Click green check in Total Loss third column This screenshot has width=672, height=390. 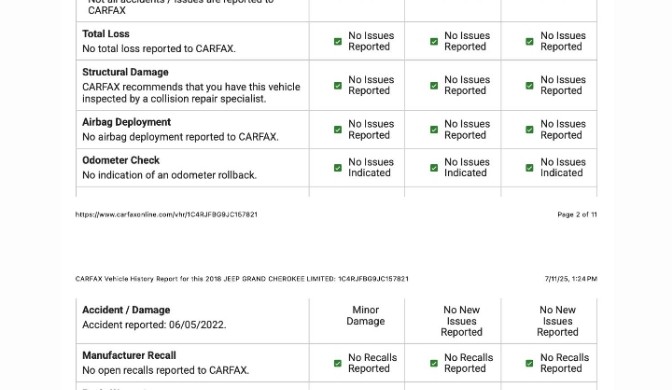pyautogui.click(x=530, y=42)
